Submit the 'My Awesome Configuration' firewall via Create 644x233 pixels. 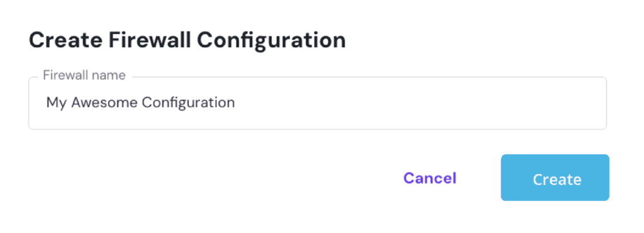click(x=555, y=178)
